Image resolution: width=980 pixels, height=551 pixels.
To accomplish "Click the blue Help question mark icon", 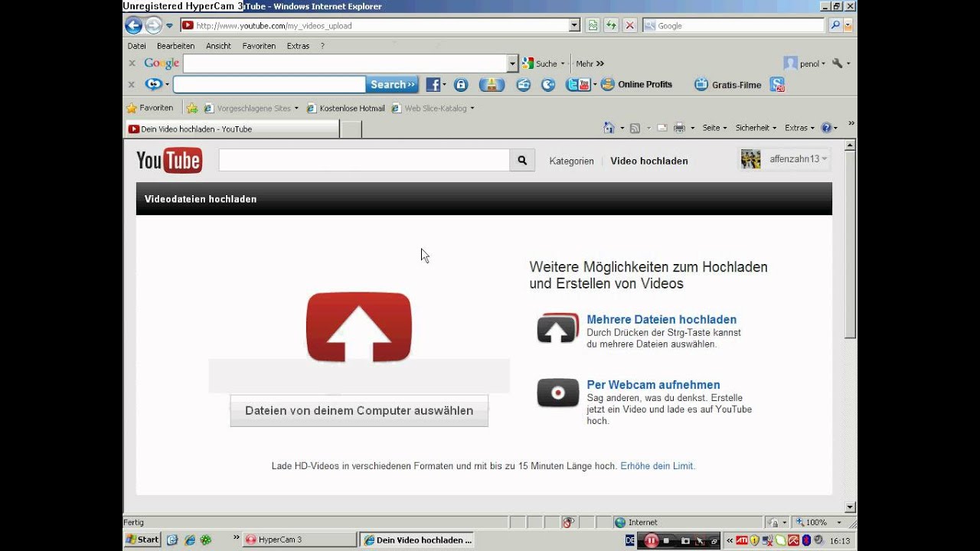I will point(826,128).
